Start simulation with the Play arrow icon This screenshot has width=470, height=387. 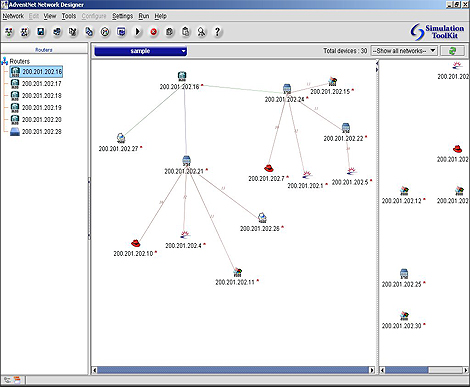(x=137, y=32)
